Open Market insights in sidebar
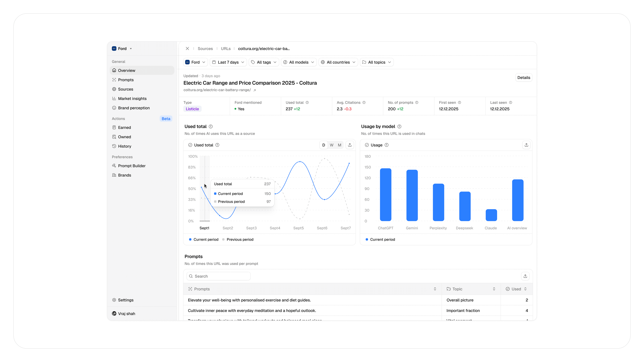Screen dimensions: 644x362 (132, 98)
